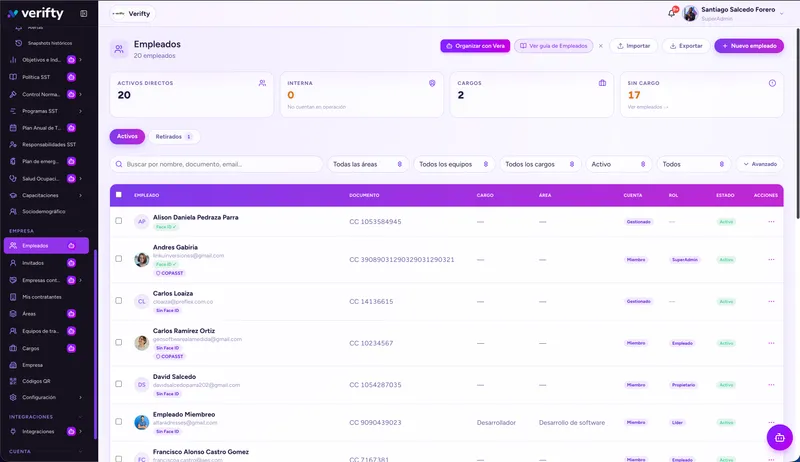Click Organizar con Vera button
800x462 pixels.
[x=475, y=46]
